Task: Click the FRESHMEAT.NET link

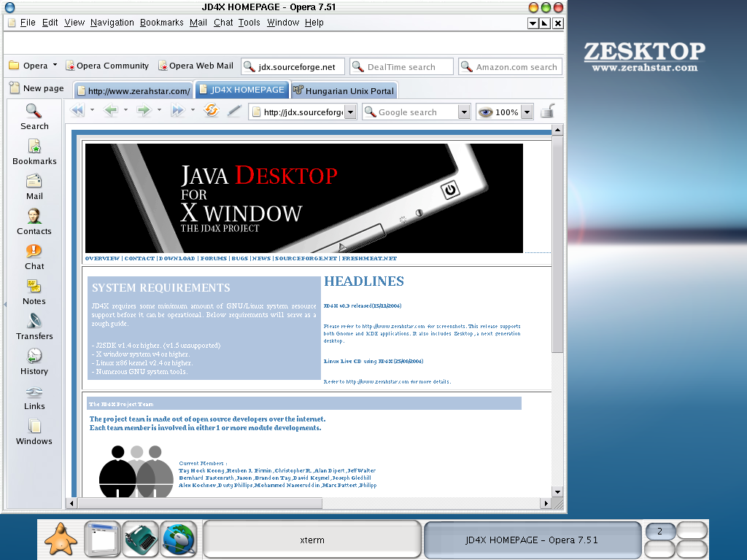Action: click(369, 259)
